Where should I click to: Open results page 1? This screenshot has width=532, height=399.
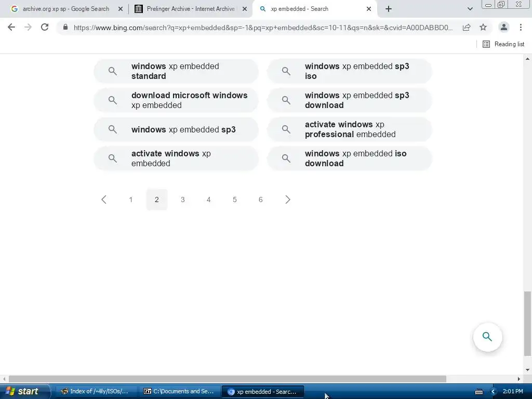130,199
